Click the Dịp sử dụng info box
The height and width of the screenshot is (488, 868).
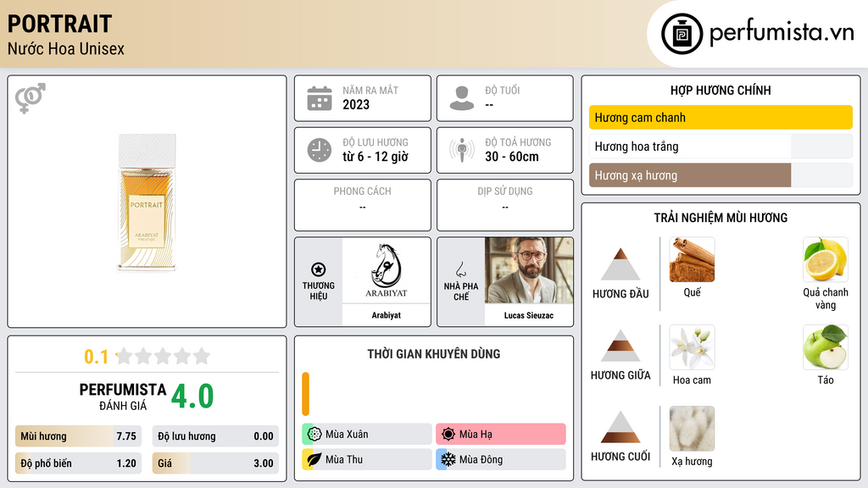[505, 205]
